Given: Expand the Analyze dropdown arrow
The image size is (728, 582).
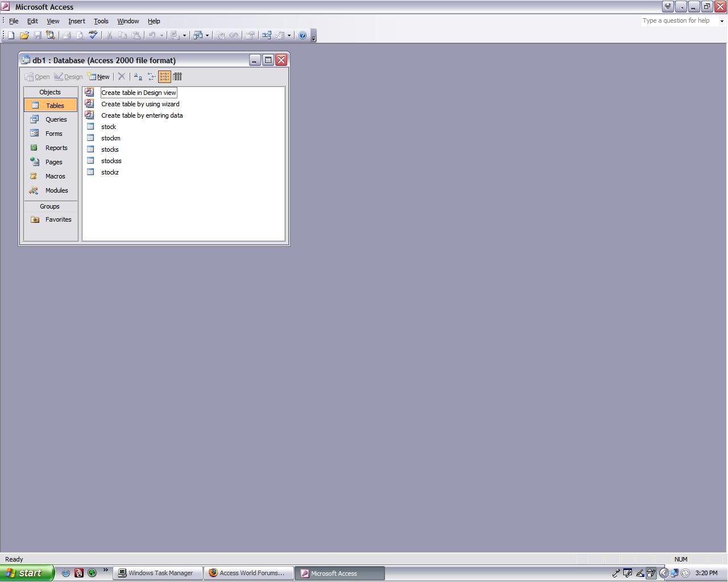Looking at the screenshot, I should 207,35.
